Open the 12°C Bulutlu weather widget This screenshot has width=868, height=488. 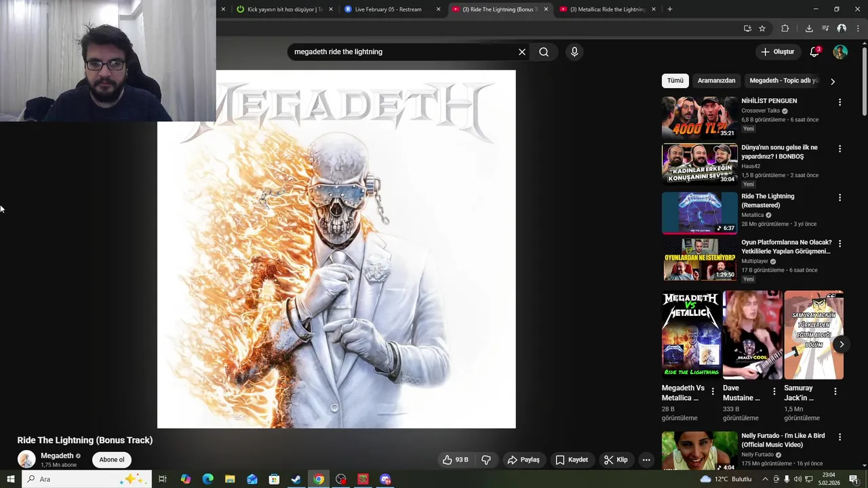coord(726,479)
